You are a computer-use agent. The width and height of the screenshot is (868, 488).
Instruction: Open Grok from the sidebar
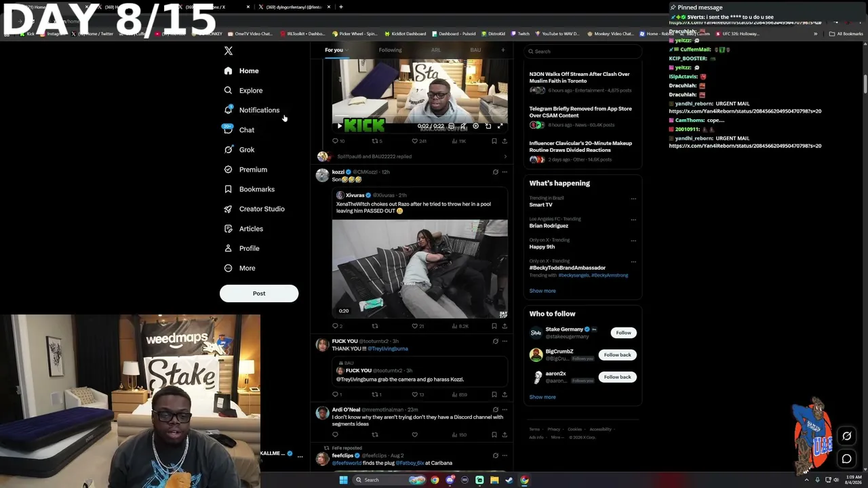(239, 150)
